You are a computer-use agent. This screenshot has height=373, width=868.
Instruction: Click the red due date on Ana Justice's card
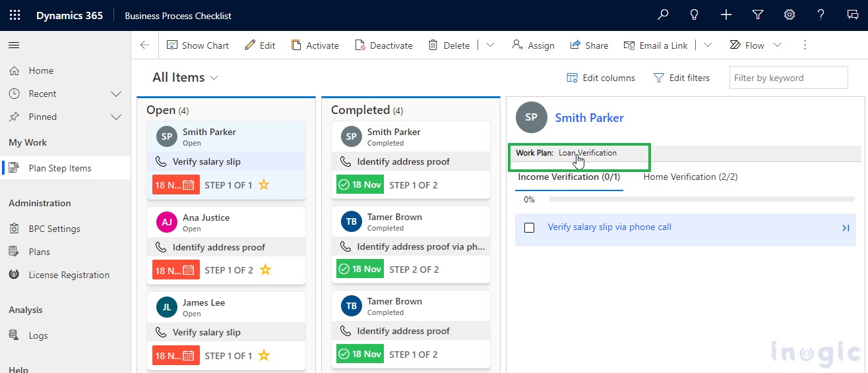click(175, 270)
